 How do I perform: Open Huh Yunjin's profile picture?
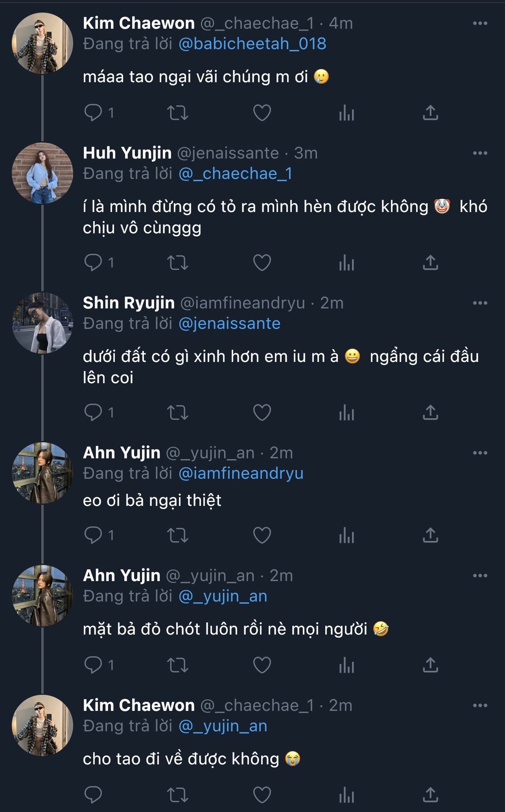click(x=42, y=173)
